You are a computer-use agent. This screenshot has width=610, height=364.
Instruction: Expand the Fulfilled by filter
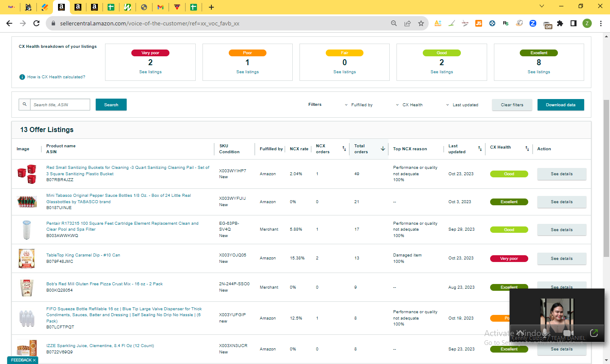(x=359, y=105)
